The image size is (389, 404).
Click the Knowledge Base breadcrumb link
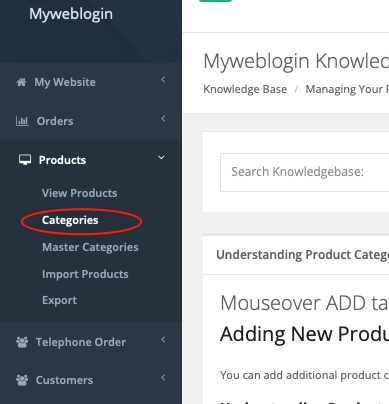[245, 89]
